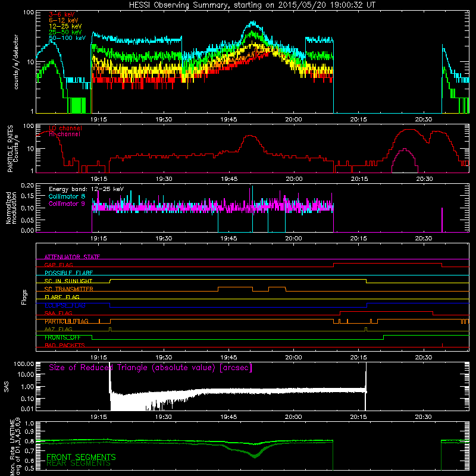Viewport: 476px width, 476px height.
Task: Click the 12-25 keV count-rate legend label
Action: (65, 26)
